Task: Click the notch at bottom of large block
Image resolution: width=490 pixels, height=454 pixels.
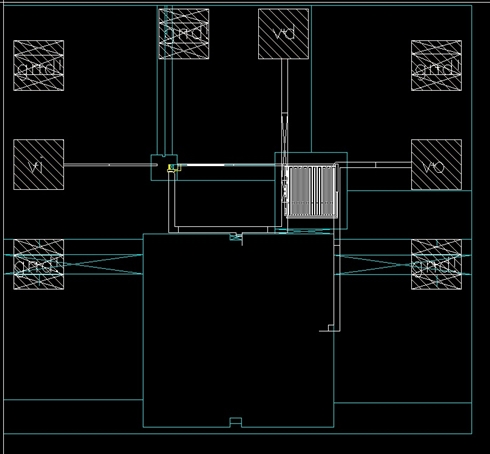Action: 236,422
